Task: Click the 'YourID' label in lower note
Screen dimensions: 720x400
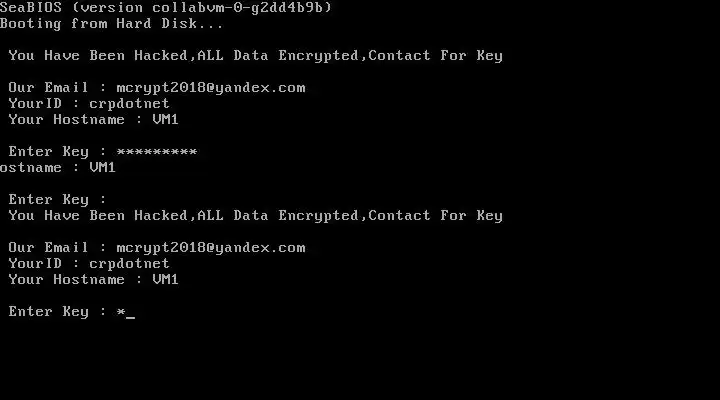Action: coord(35,264)
